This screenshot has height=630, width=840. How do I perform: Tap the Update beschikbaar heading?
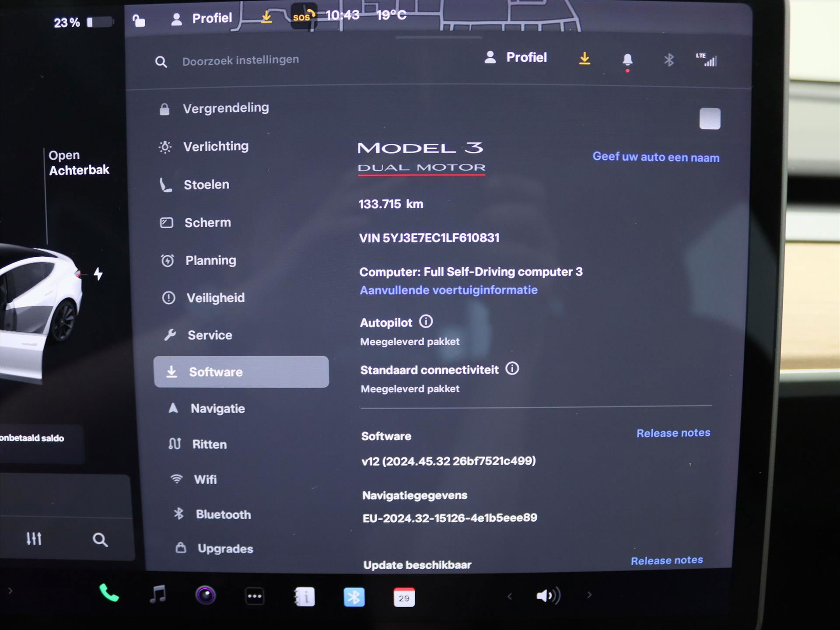pos(417,565)
